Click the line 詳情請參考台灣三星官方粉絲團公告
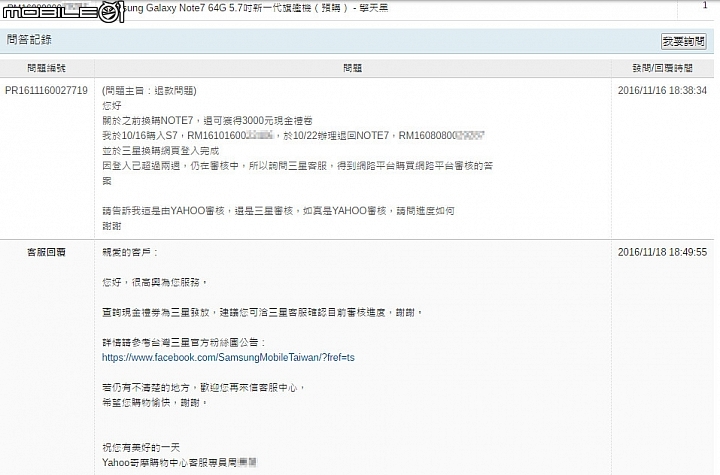 pos(184,343)
